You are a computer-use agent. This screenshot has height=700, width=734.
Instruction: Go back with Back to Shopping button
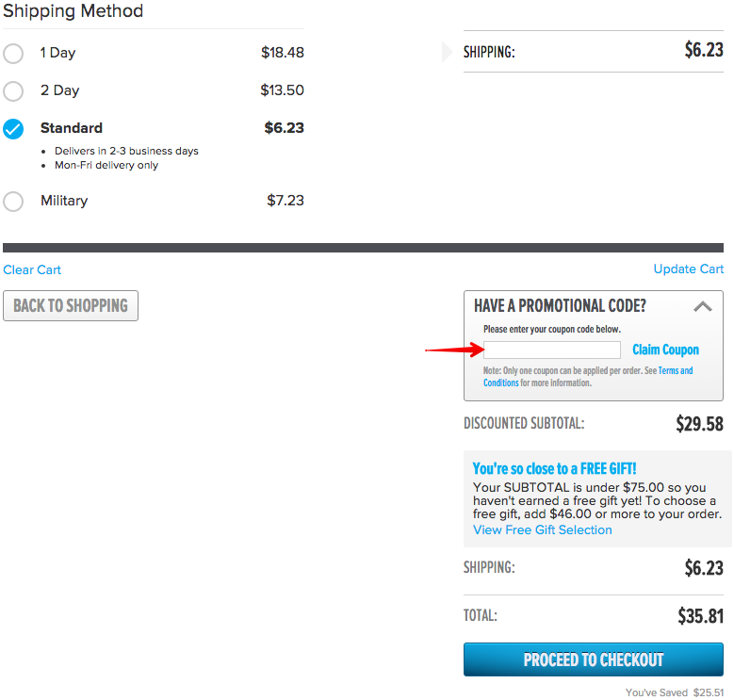coord(71,306)
